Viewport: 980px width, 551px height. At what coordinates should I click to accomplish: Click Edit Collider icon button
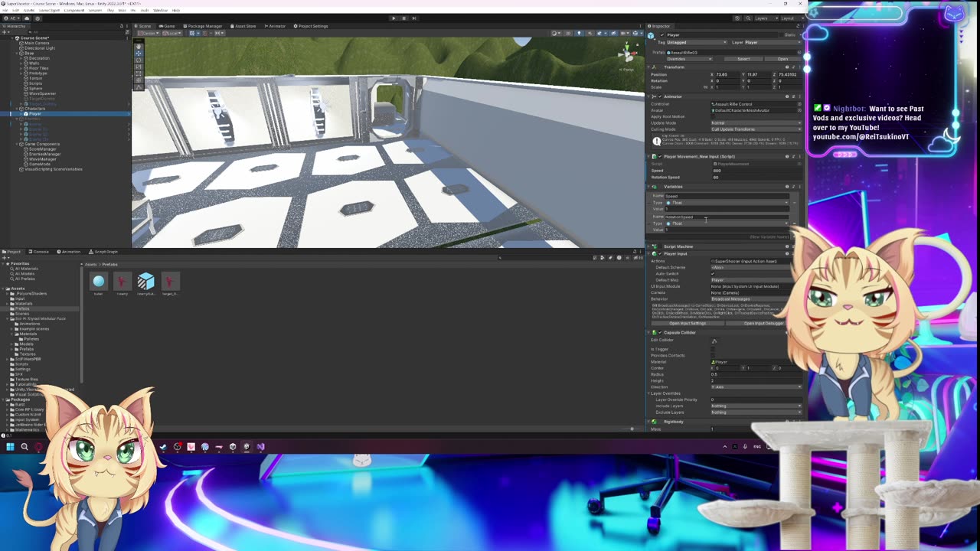pyautogui.click(x=714, y=341)
